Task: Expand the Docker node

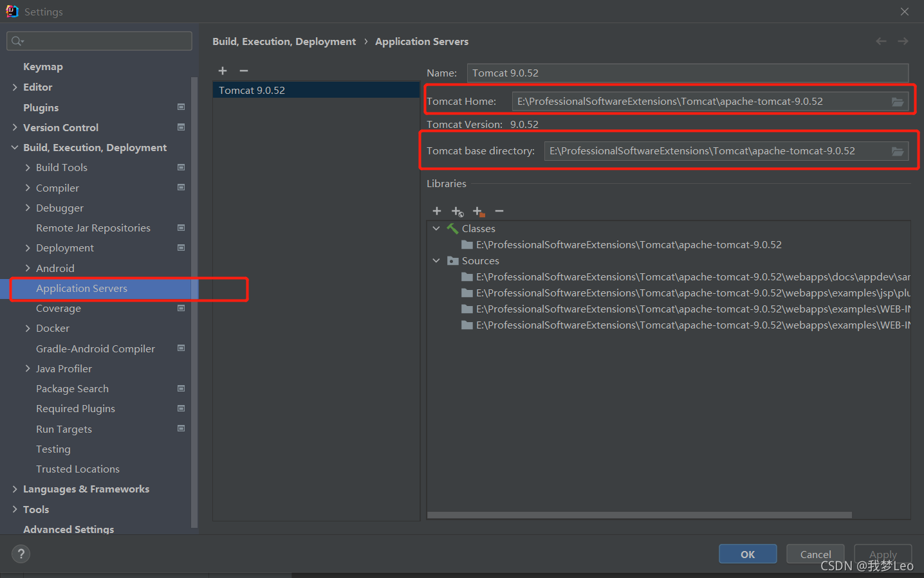Action: pyautogui.click(x=28, y=328)
